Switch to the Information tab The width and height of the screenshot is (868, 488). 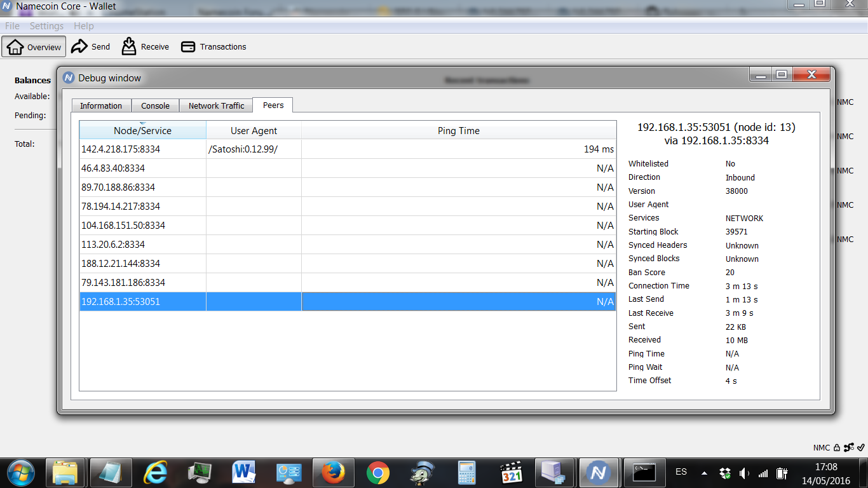(101, 105)
